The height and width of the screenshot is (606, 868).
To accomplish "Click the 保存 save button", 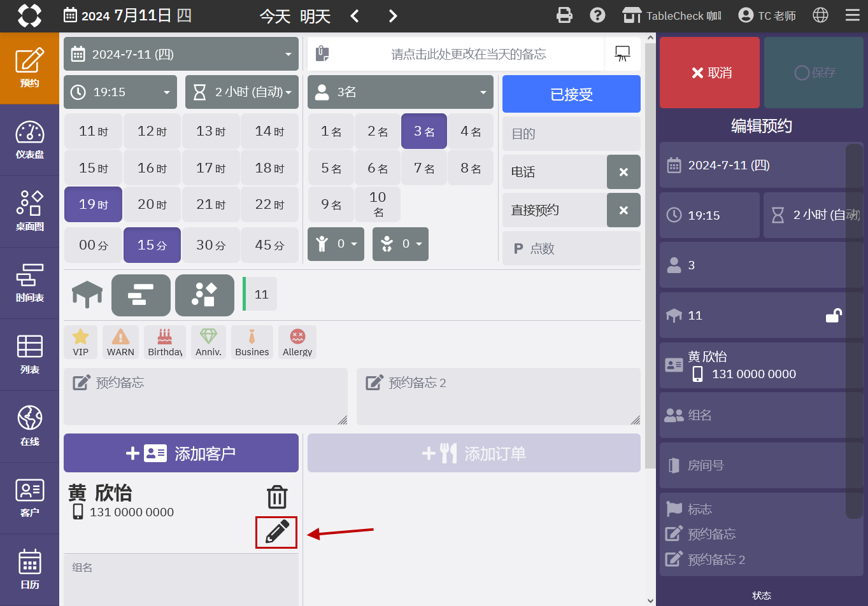I will point(814,73).
